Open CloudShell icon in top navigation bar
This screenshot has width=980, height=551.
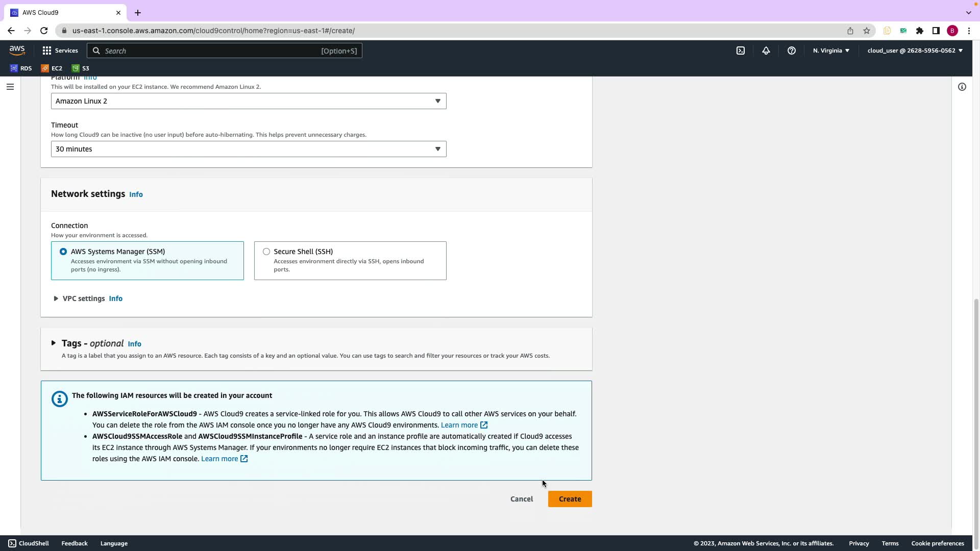coord(741,51)
